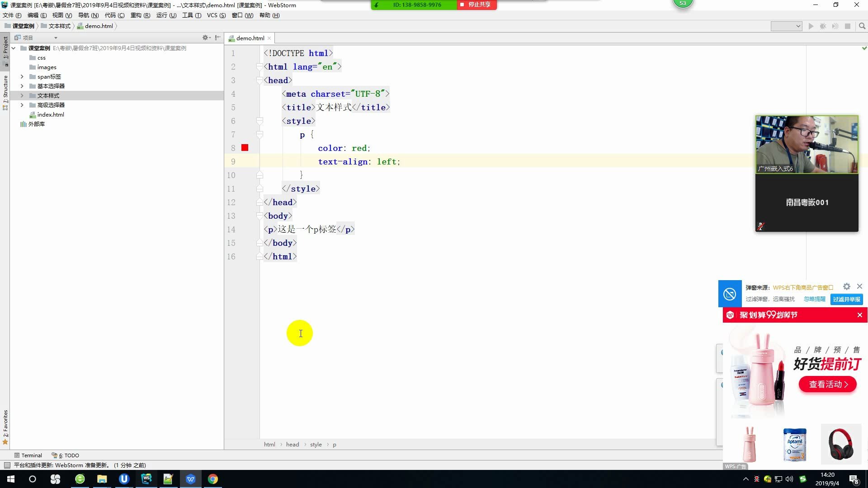The image size is (868, 488).
Task: Click the green Run button in the toolbar
Action: click(x=811, y=26)
